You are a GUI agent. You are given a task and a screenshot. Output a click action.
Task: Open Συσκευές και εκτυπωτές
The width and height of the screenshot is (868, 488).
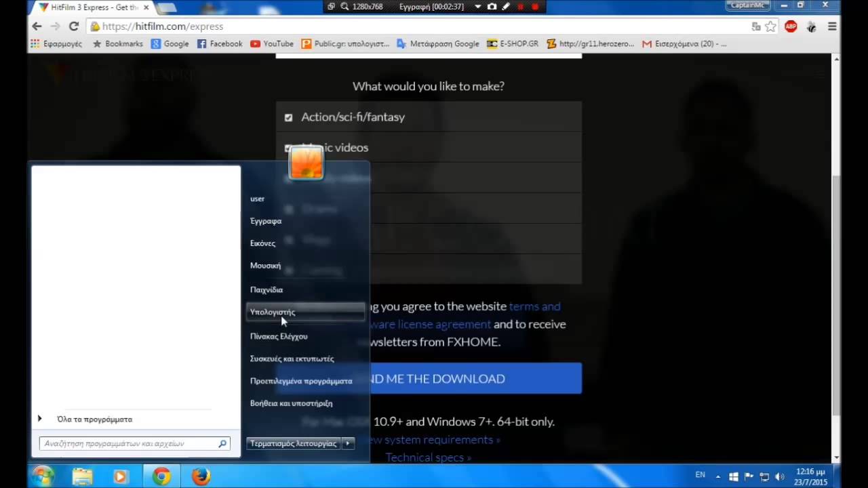click(292, 359)
